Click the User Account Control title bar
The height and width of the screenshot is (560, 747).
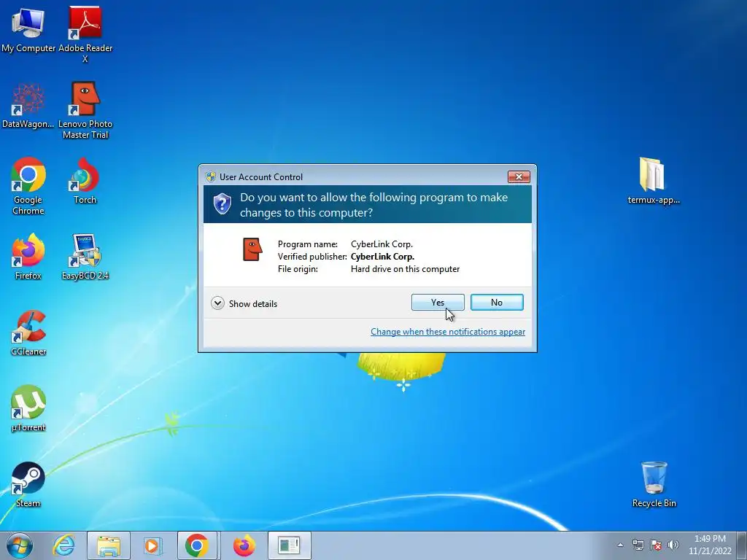click(355, 176)
